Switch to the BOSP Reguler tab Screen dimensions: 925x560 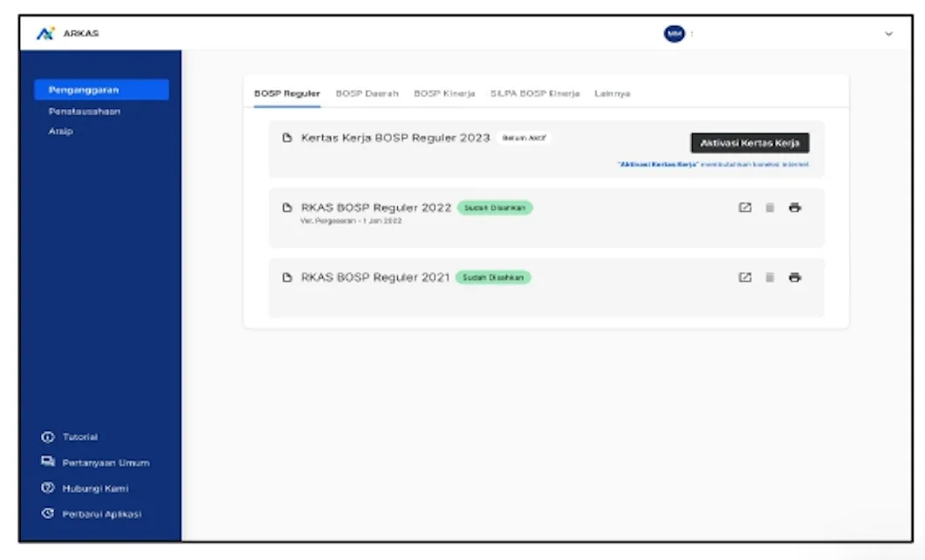coord(287,93)
